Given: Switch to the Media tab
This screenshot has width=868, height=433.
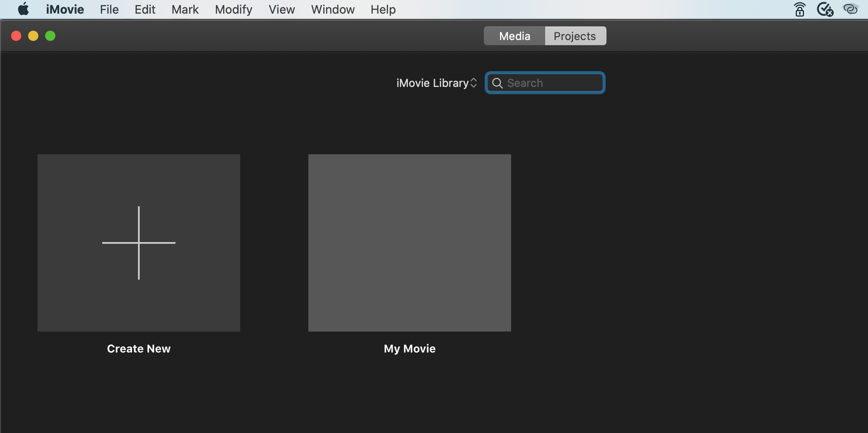Looking at the screenshot, I should click(514, 36).
